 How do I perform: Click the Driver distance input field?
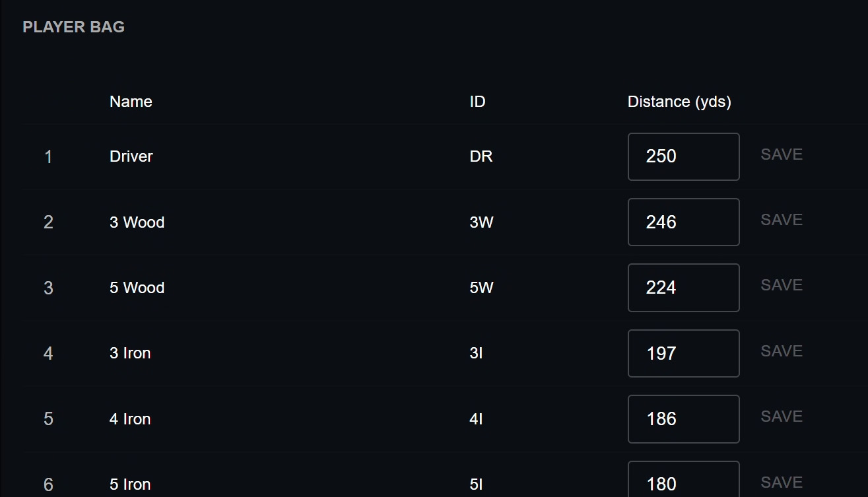click(x=683, y=156)
